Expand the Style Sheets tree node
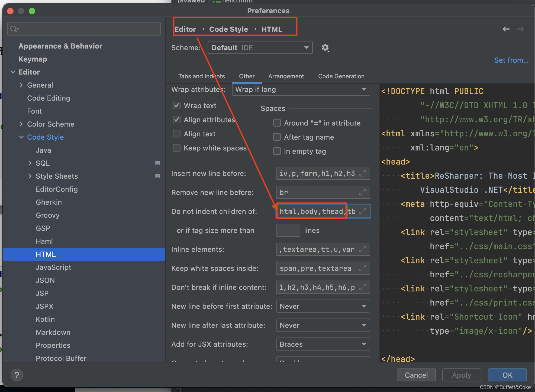 pos(30,176)
